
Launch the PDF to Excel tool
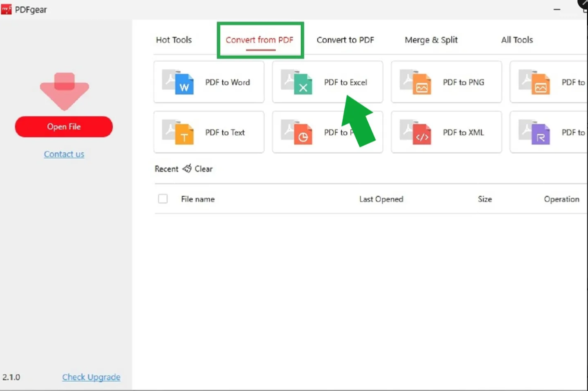pos(327,82)
